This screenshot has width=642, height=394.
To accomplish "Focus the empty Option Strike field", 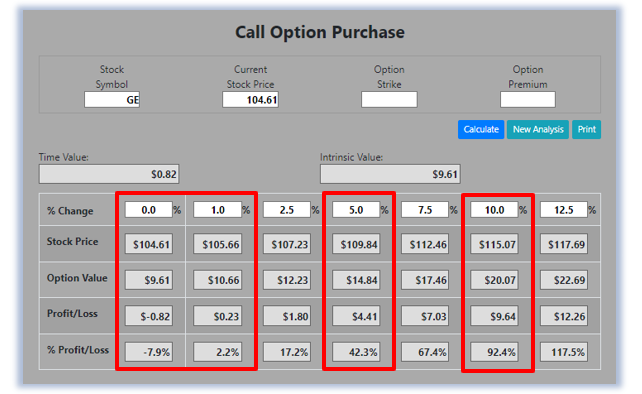I will [389, 100].
